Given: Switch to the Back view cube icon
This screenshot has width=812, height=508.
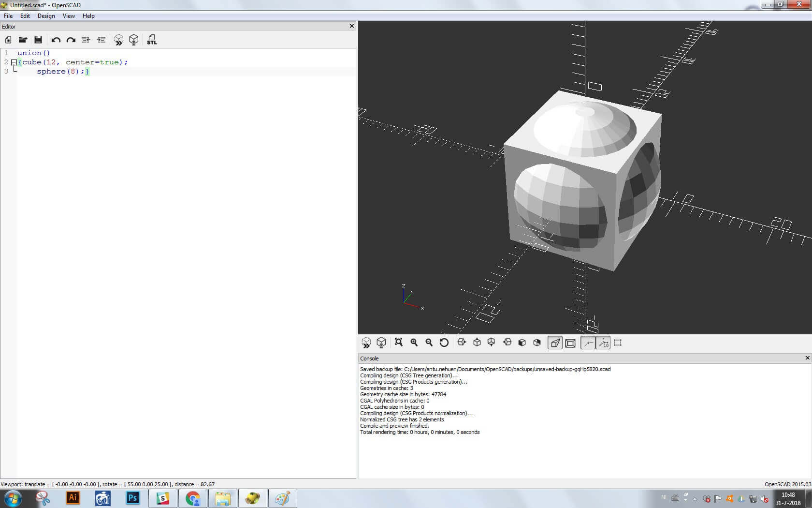Looking at the screenshot, I should pos(537,343).
